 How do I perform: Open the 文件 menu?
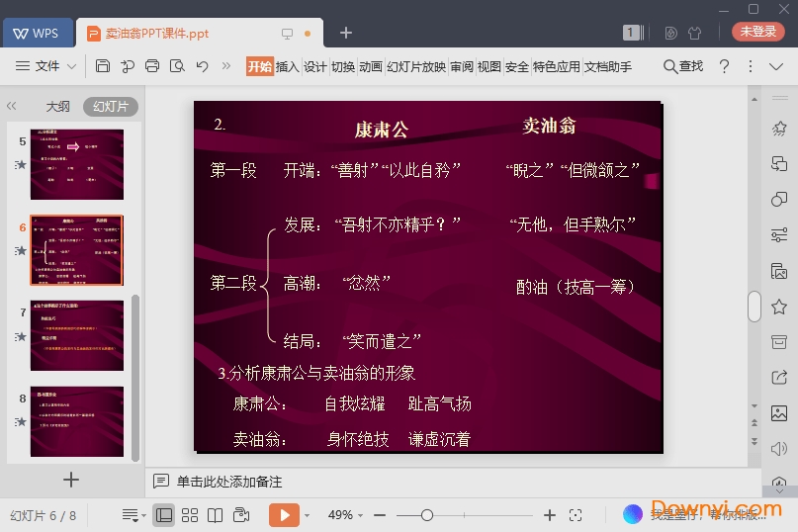coord(46,66)
